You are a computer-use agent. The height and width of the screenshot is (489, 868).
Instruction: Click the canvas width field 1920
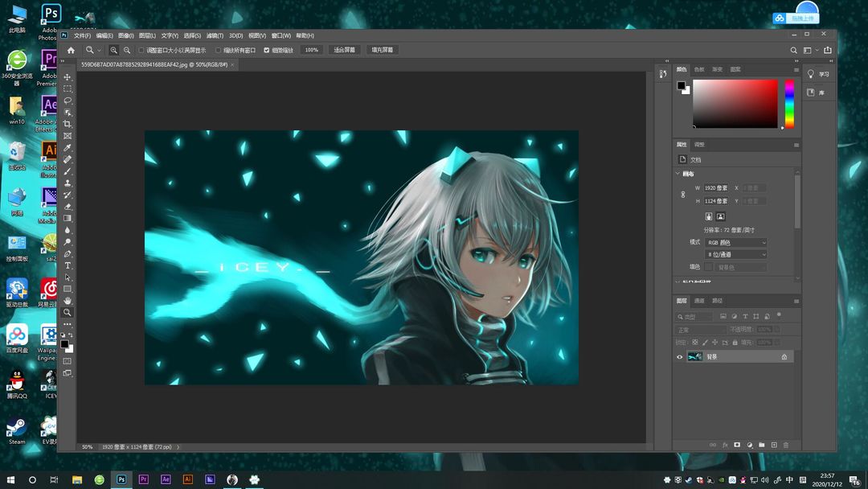click(717, 188)
